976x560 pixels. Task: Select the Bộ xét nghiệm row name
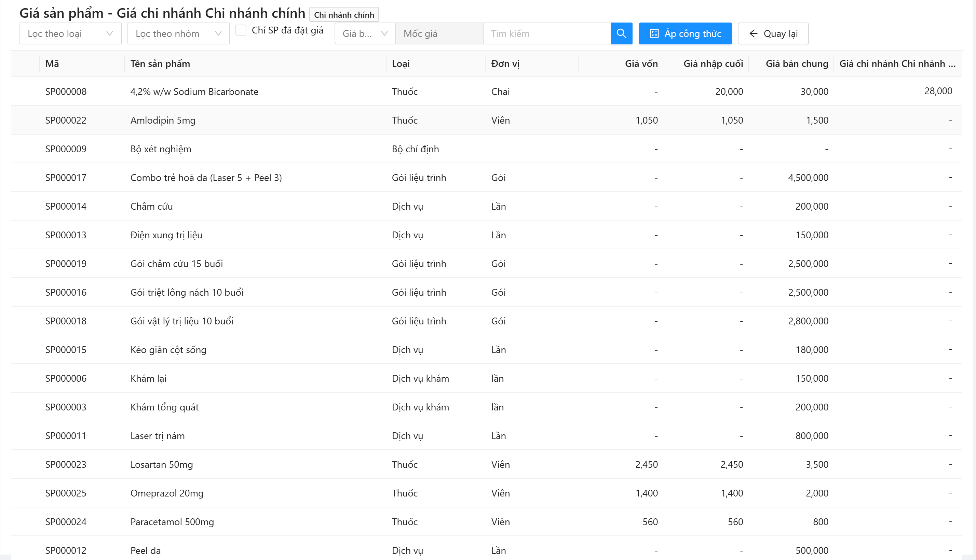pos(161,149)
